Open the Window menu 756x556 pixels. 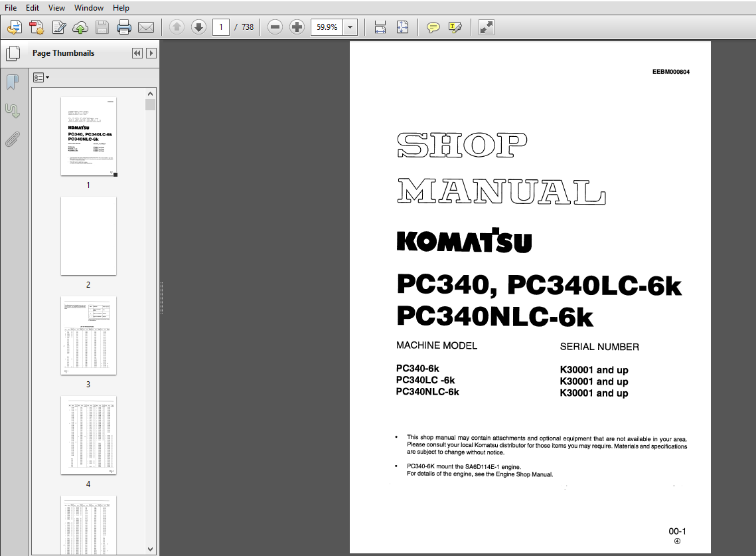(89, 8)
